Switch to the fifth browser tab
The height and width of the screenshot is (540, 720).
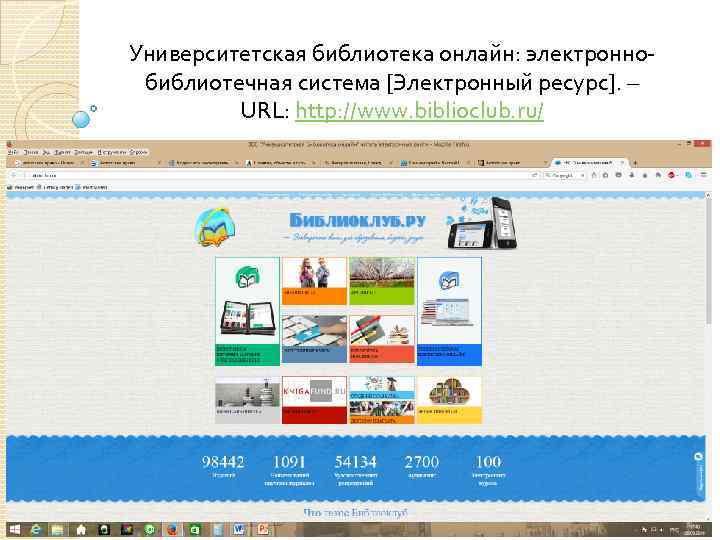click(x=358, y=163)
